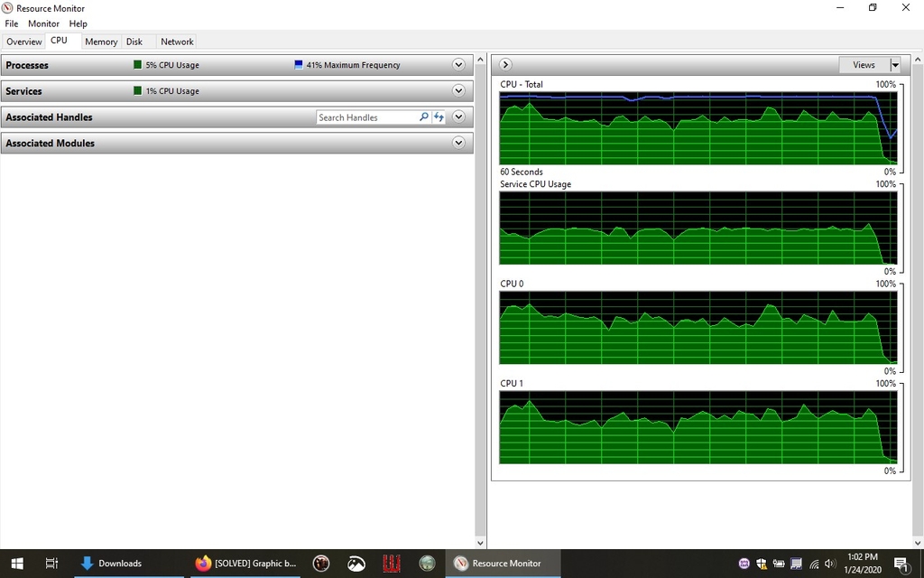Click the Views button

(x=864, y=65)
